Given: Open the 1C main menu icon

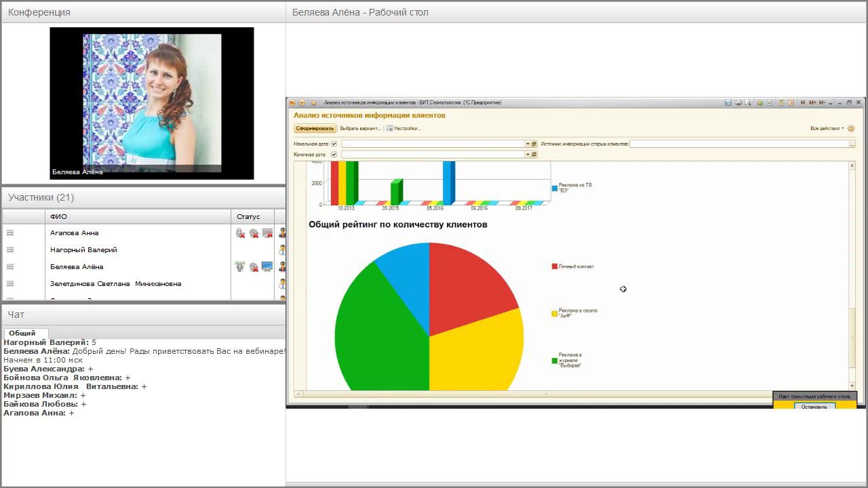Looking at the screenshot, I should [x=292, y=103].
